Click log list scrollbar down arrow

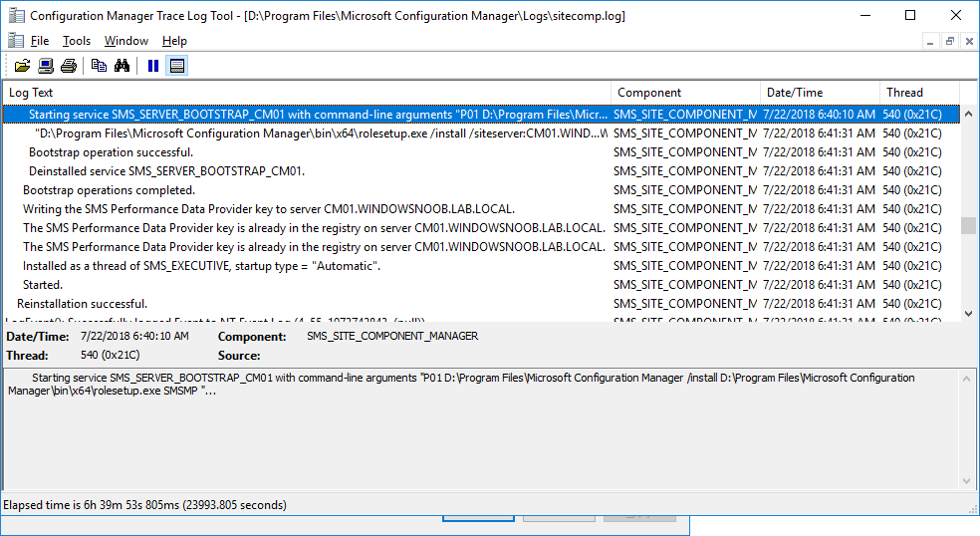[968, 314]
